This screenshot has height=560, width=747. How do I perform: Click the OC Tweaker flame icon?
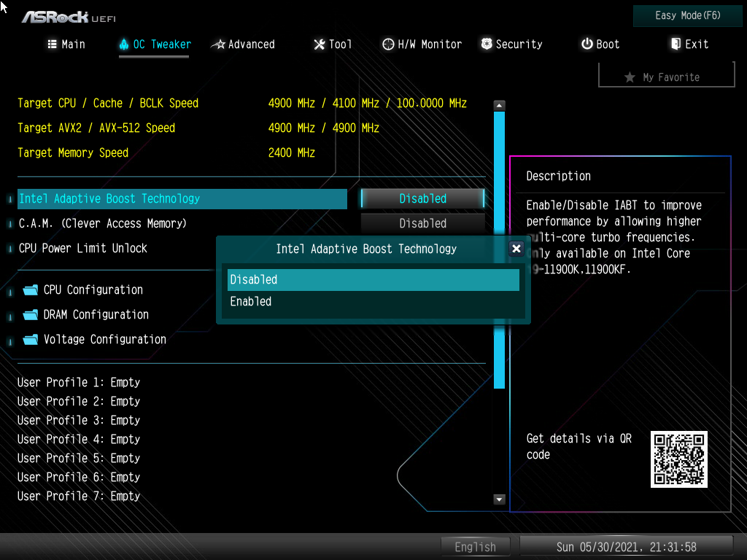click(x=123, y=44)
